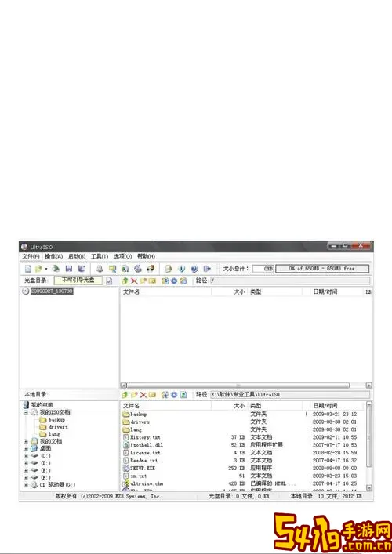
Task: Click the Compress/Convert image toolbar icon
Action: click(112, 269)
